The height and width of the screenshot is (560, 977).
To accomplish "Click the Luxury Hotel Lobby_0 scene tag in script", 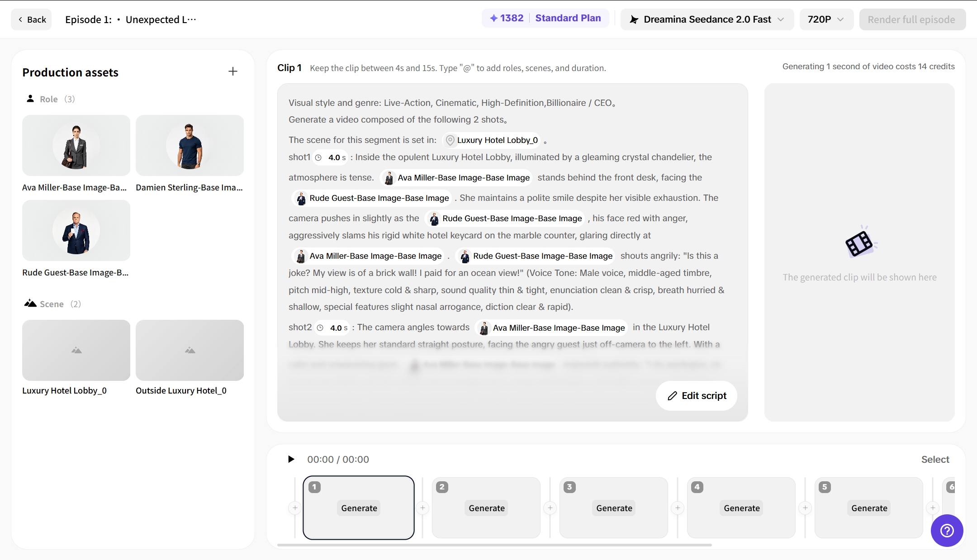I will [x=492, y=140].
